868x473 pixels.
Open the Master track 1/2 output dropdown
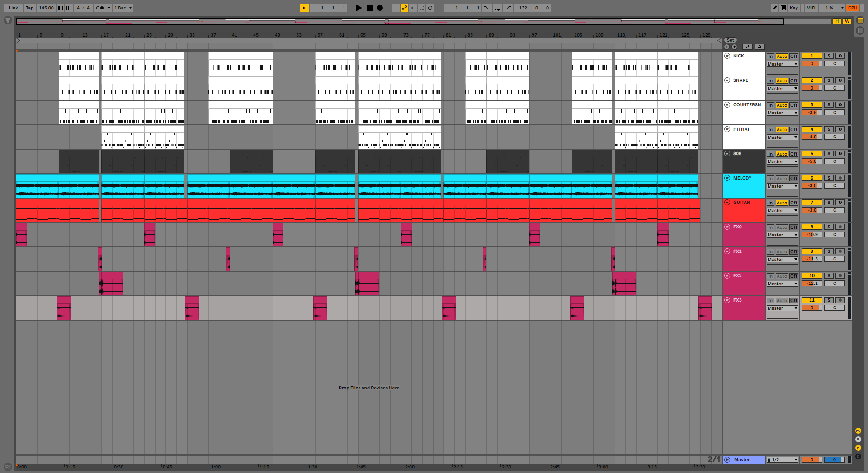point(783,460)
